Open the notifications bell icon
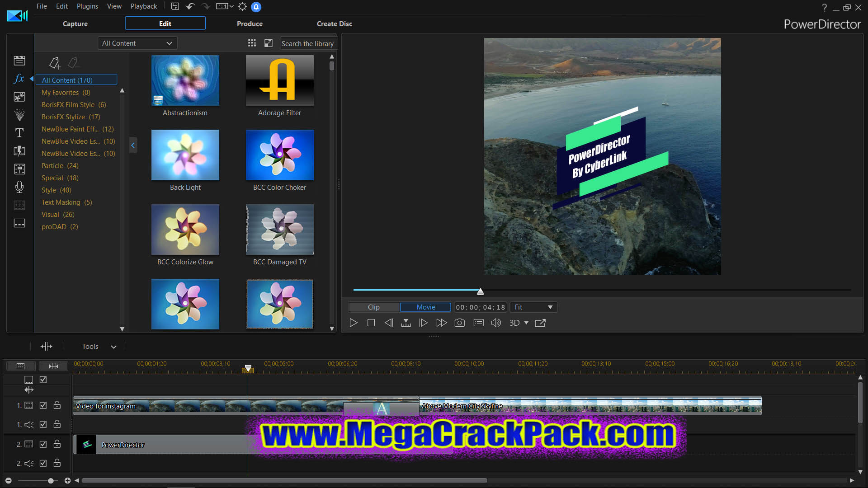This screenshot has height=488, width=868. [x=256, y=7]
